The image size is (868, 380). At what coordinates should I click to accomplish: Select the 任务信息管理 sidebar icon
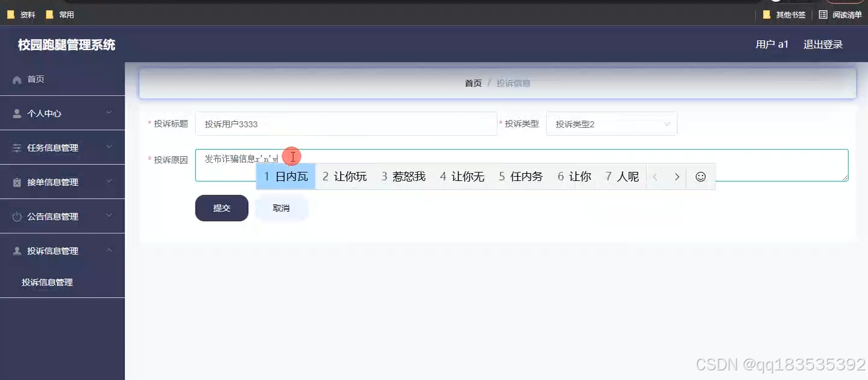tap(16, 147)
